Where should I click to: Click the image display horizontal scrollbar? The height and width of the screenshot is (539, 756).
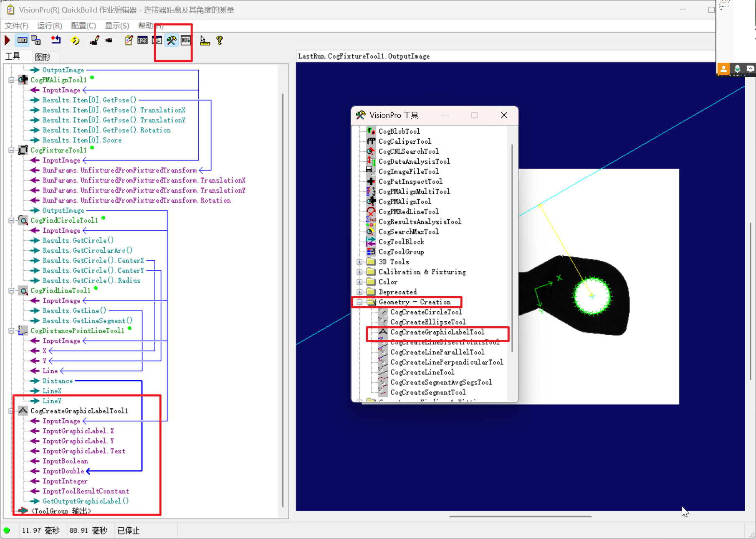pyautogui.click(x=520, y=516)
